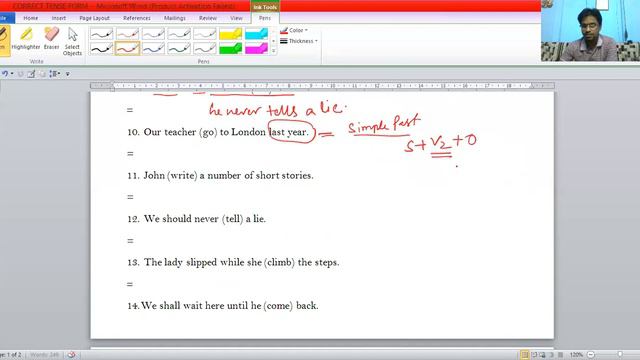
Task: Pick the cyan highlighter pen
Action: [x=256, y=33]
